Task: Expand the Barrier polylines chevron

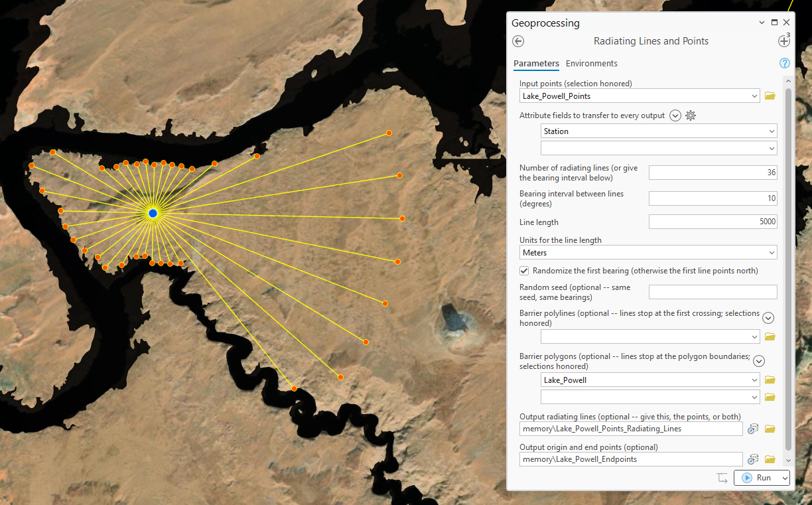Action: click(768, 318)
